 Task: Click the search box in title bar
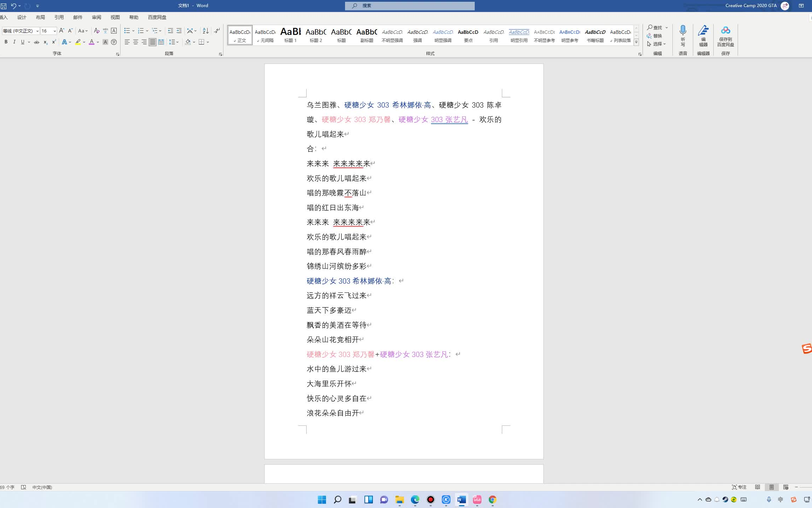[x=410, y=6]
